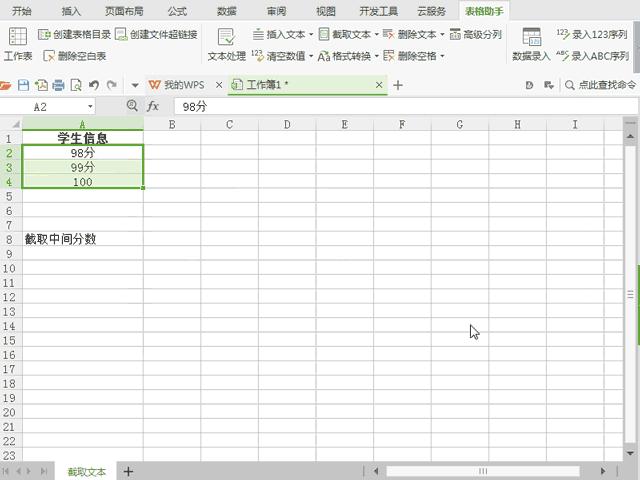Viewport: 640px width, 480px height.
Task: Click into the formula bar showing 98分
Action: [406, 107]
